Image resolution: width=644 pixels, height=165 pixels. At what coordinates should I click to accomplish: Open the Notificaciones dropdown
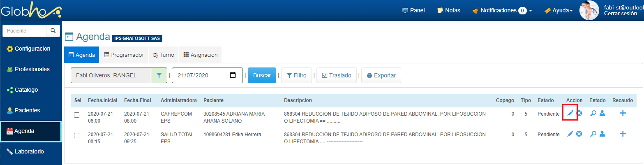(502, 11)
